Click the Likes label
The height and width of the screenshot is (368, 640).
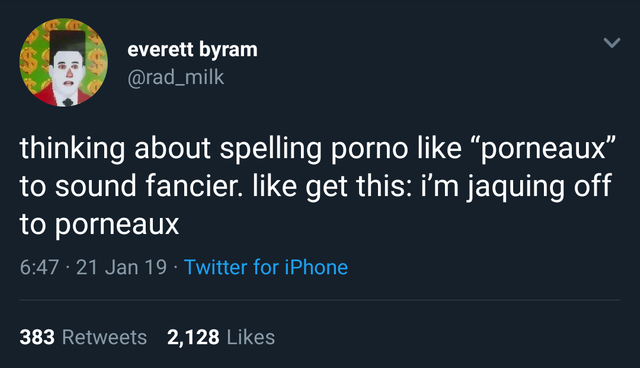click(x=251, y=337)
